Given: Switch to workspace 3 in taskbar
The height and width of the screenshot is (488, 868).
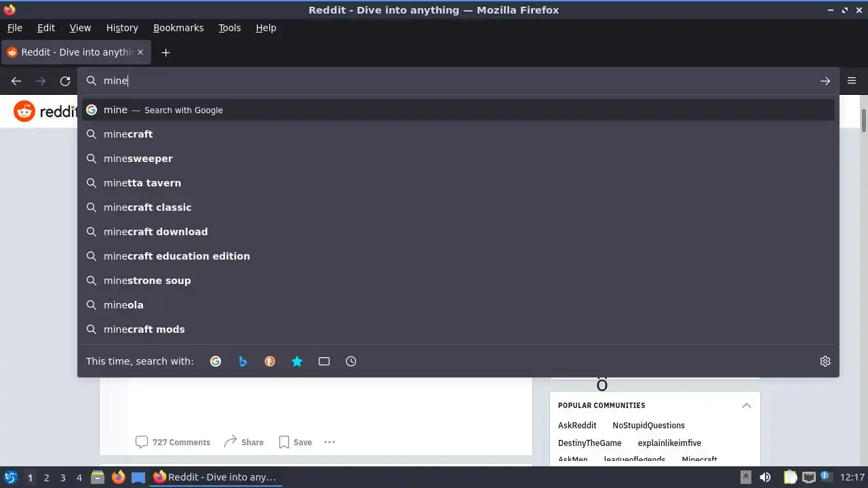Looking at the screenshot, I should point(62,477).
